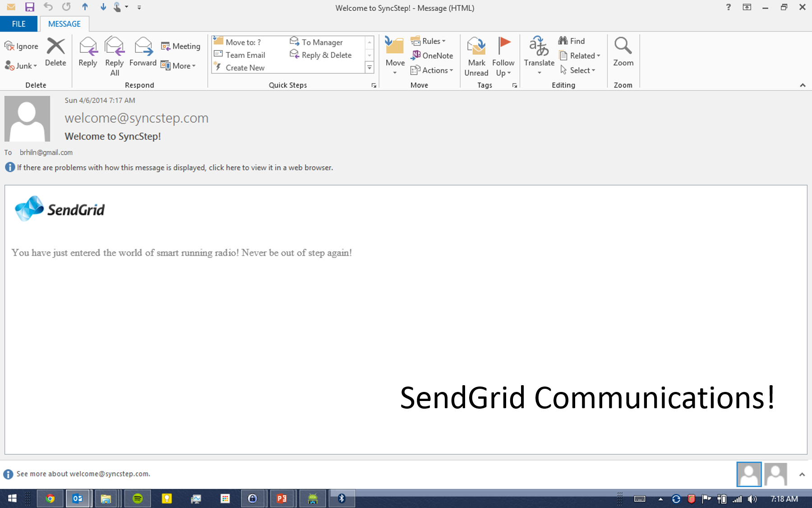Viewport: 812px width, 508px height.
Task: Open the Translate dropdown
Action: coord(539,56)
